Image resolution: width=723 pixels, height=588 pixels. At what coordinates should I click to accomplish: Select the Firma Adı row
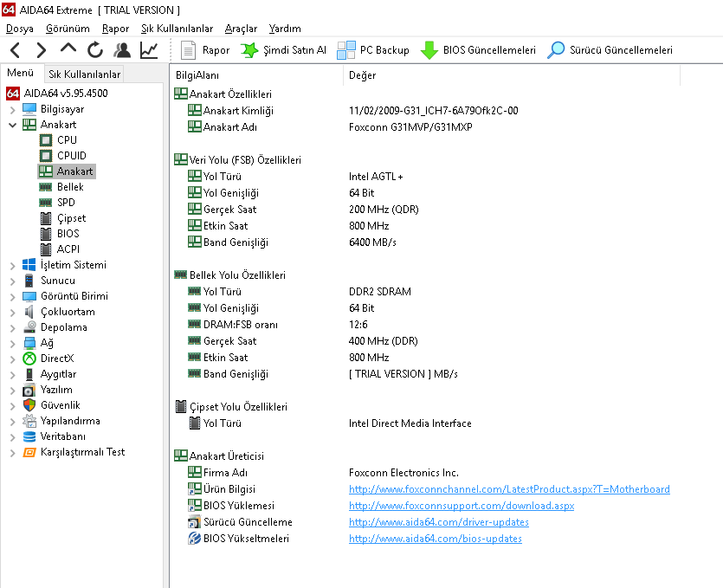tap(323, 473)
